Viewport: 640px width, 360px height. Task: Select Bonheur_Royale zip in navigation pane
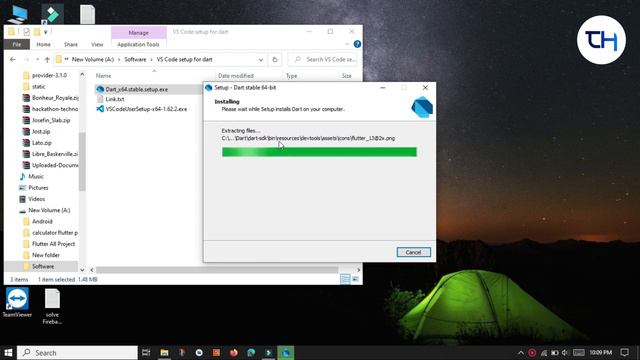click(x=55, y=98)
